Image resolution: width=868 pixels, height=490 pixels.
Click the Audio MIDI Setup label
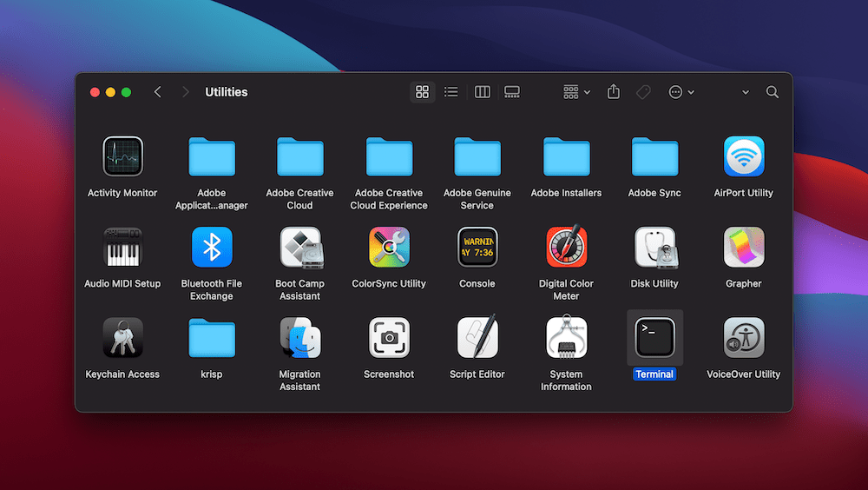pyautogui.click(x=122, y=283)
